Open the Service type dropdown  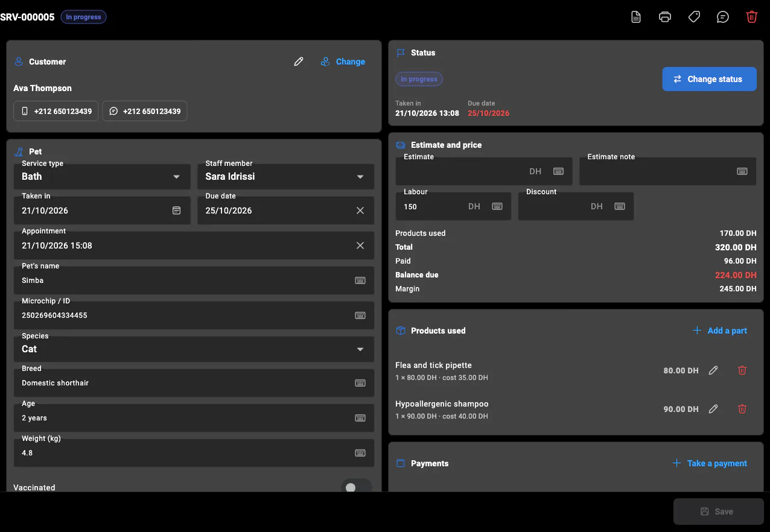click(102, 177)
